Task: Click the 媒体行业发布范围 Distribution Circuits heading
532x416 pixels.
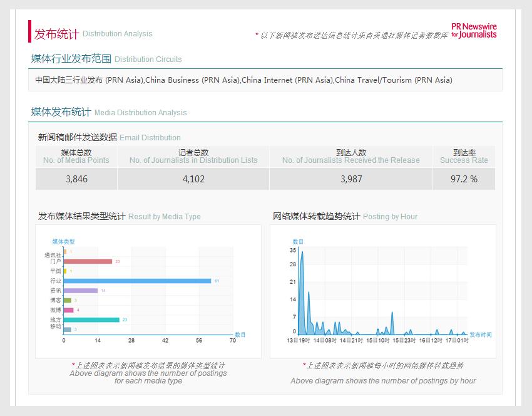Action: click(x=106, y=59)
